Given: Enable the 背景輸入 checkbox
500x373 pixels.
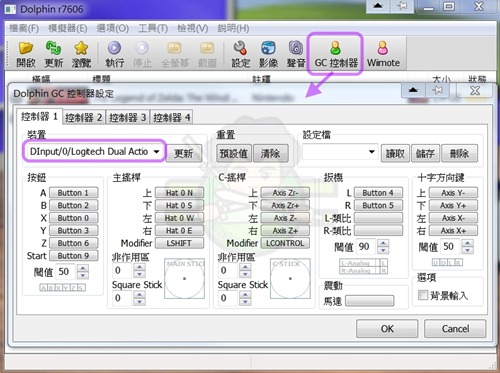Looking at the screenshot, I should click(423, 295).
